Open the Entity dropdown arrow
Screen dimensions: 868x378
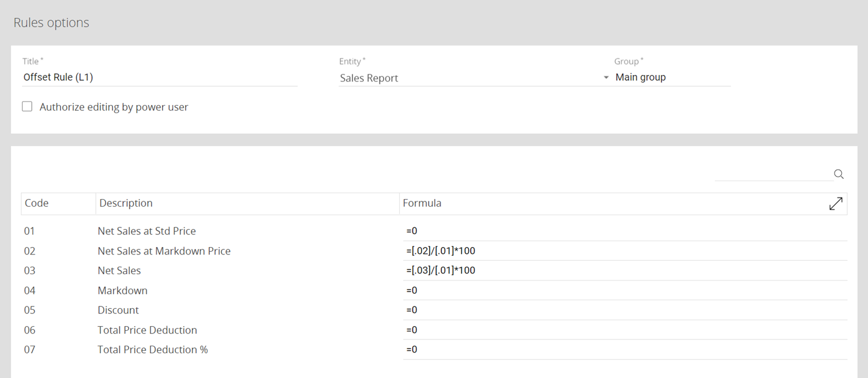pyautogui.click(x=606, y=78)
